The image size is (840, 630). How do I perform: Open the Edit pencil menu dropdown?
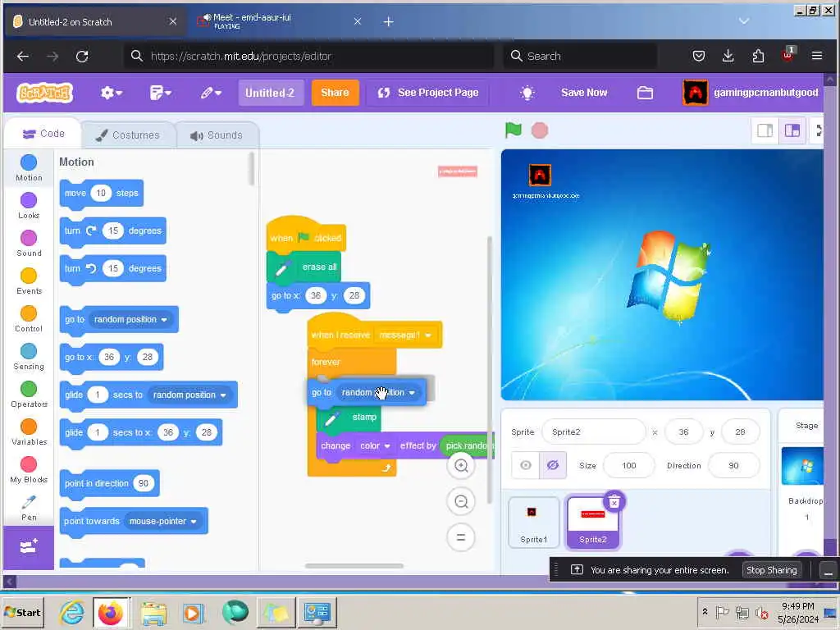[x=211, y=93]
